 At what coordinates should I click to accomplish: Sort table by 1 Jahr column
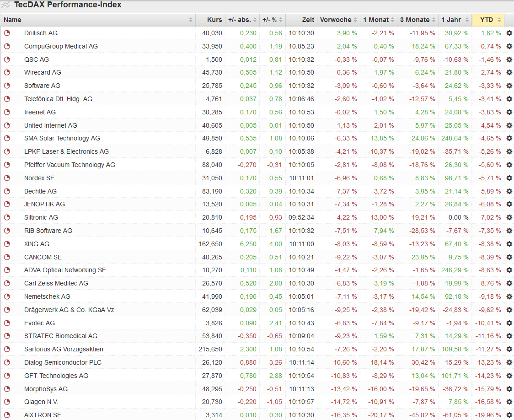pos(455,20)
